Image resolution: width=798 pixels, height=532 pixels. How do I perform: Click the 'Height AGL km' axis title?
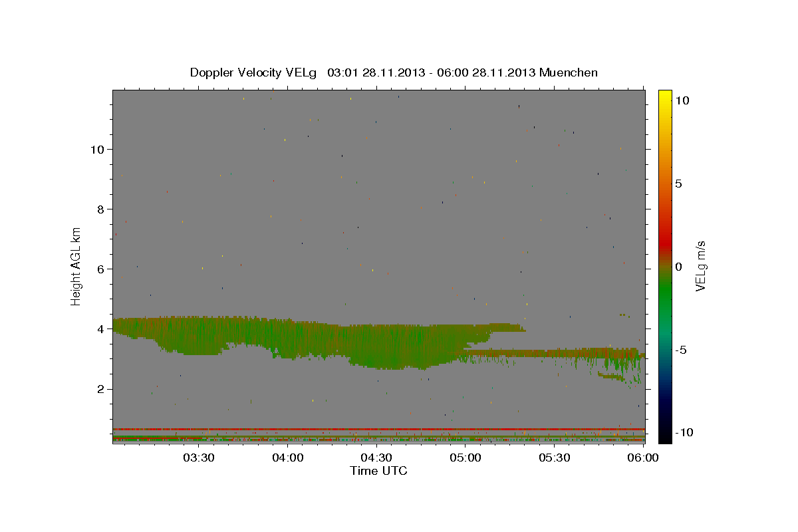pos(76,265)
